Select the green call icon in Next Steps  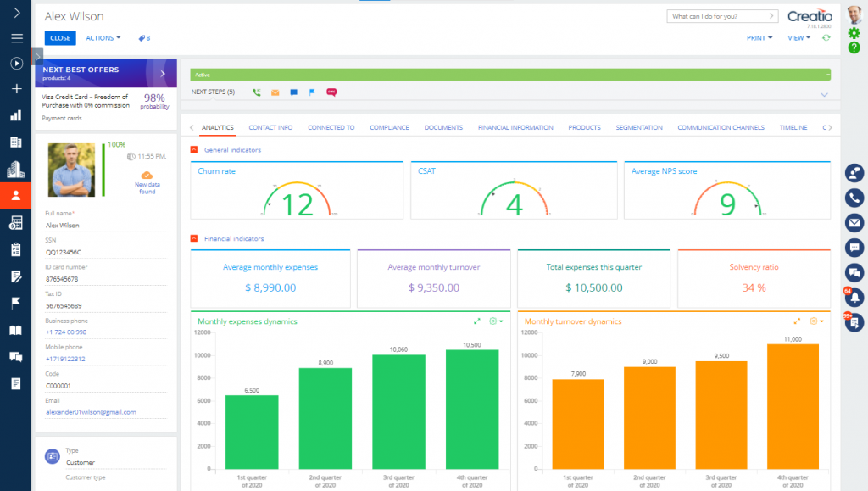coord(256,92)
